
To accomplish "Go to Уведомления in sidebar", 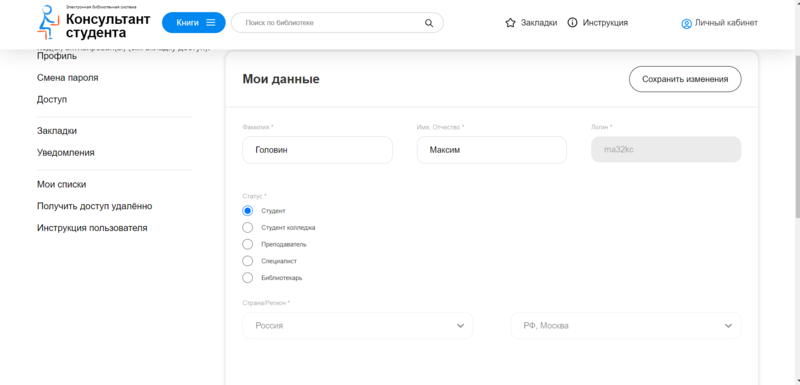I will coord(65,152).
